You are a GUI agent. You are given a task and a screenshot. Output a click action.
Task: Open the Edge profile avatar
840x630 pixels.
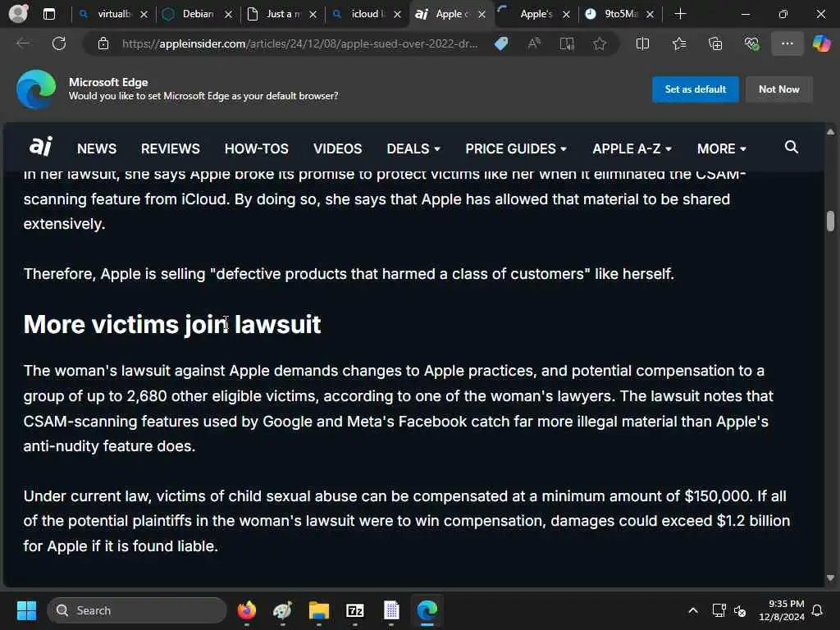tap(18, 13)
